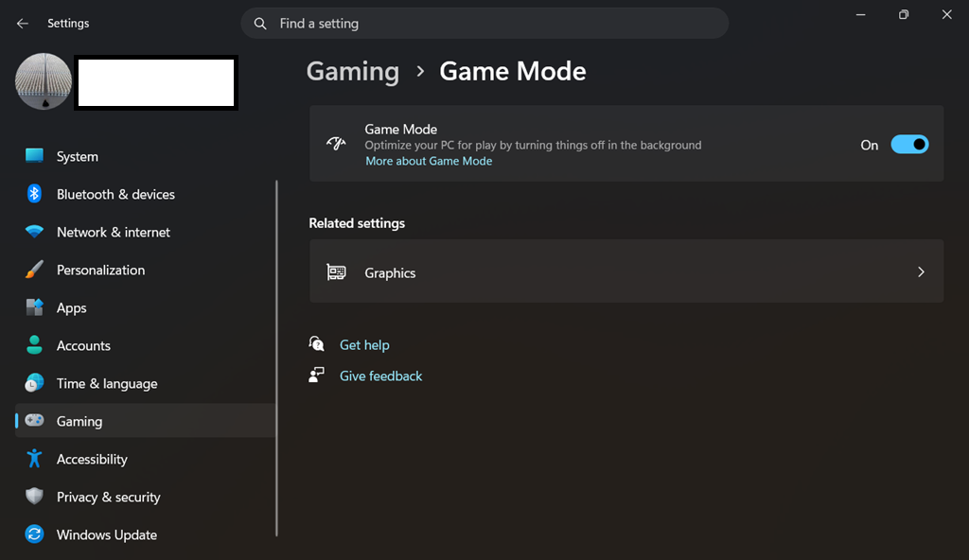Go to Time & language
The image size is (969, 560).
click(x=146, y=383)
